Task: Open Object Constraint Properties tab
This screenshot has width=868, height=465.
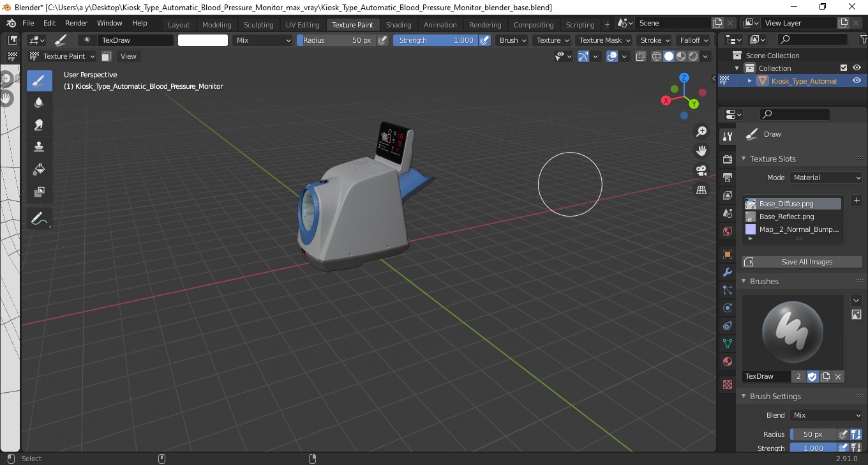Action: click(727, 326)
